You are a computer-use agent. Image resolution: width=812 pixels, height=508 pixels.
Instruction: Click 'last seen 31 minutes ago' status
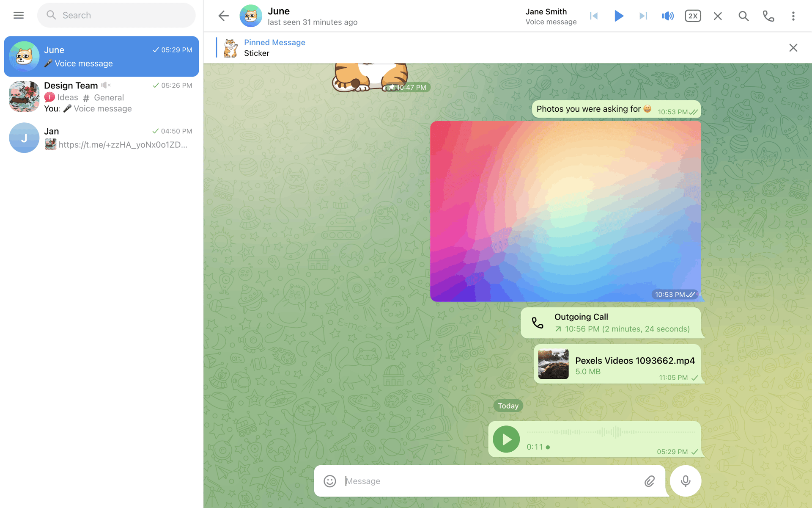click(x=313, y=22)
